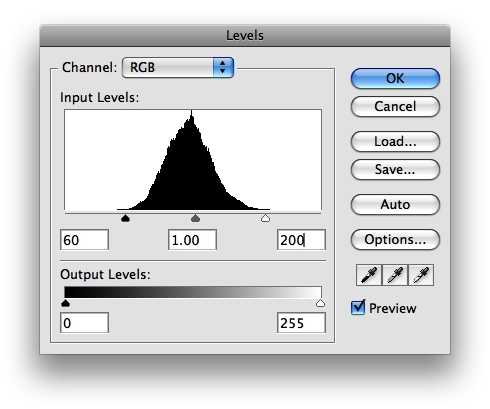The width and height of the screenshot is (490, 409).
Task: Apply Auto levels adjustment
Action: point(395,205)
